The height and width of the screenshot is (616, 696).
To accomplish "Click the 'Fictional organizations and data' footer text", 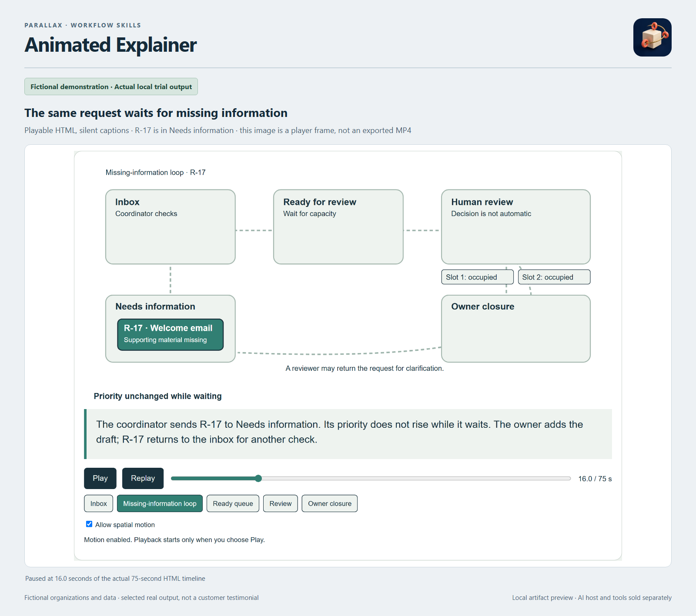I will pos(141,598).
